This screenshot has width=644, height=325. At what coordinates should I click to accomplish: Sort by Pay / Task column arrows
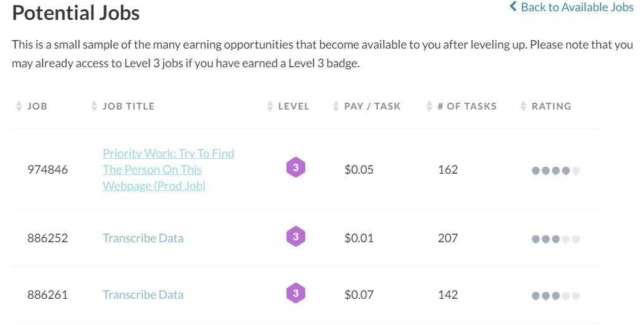(336, 106)
